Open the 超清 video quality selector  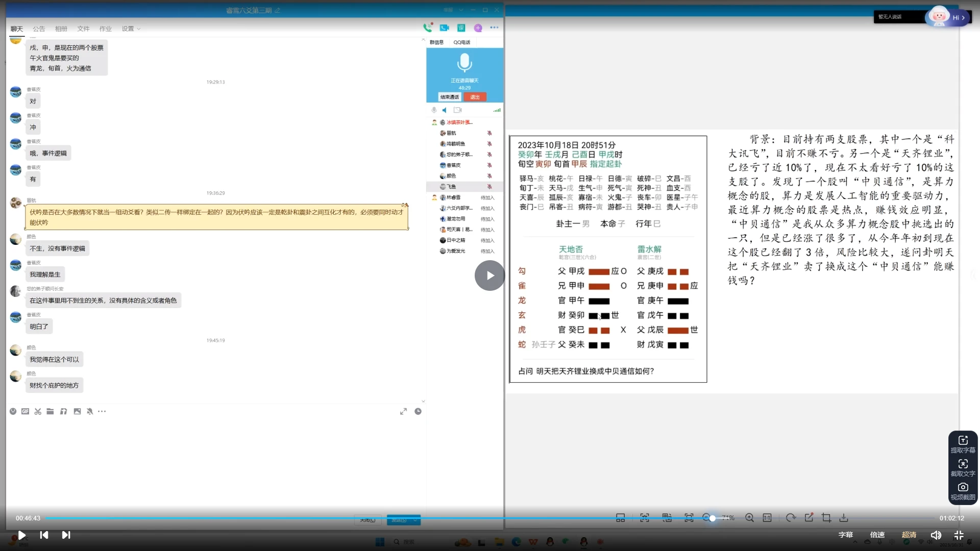tap(909, 535)
